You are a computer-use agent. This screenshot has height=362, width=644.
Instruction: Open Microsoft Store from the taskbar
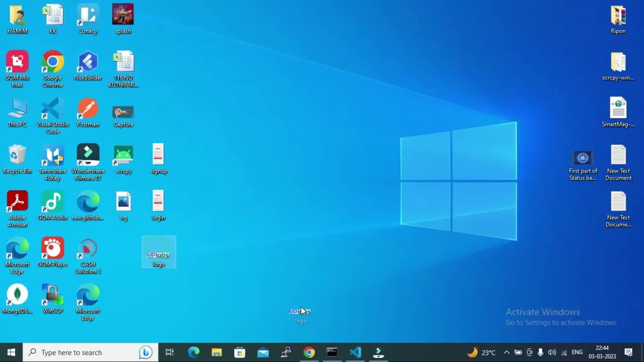[x=240, y=352]
